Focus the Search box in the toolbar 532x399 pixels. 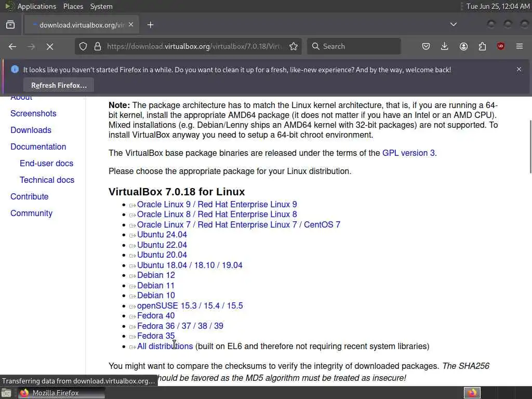[x=354, y=46]
